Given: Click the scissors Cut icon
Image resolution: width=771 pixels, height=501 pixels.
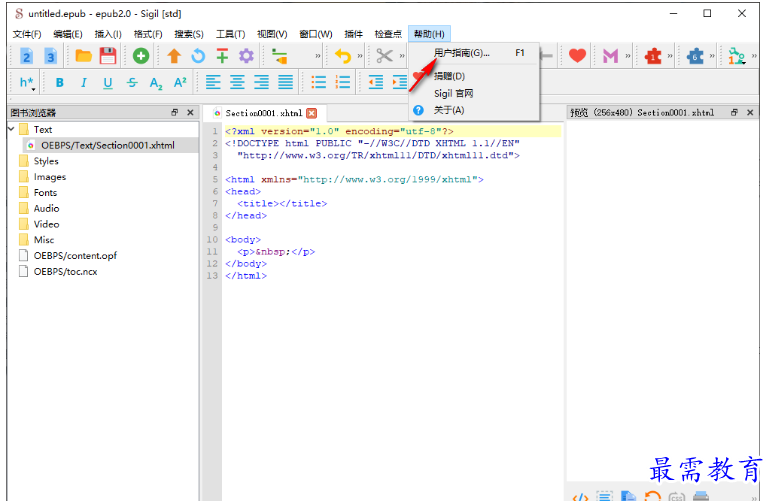Looking at the screenshot, I should point(385,56).
